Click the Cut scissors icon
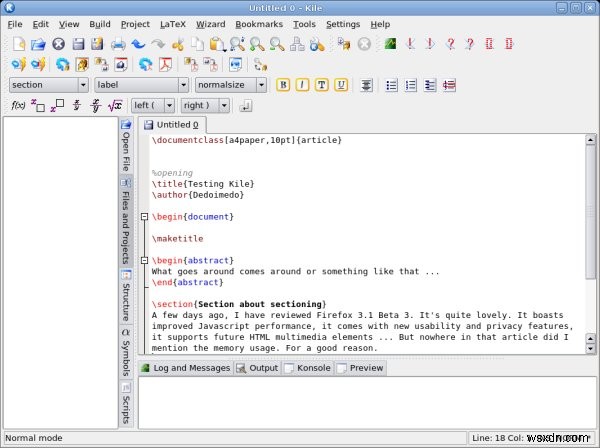This screenshot has height=448, width=600. (x=177, y=44)
